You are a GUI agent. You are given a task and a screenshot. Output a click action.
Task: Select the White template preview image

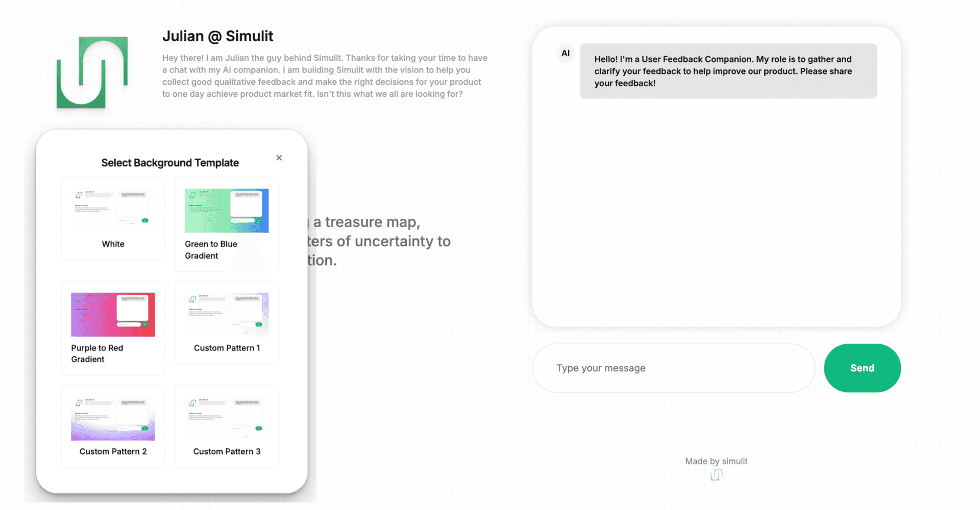click(x=113, y=210)
